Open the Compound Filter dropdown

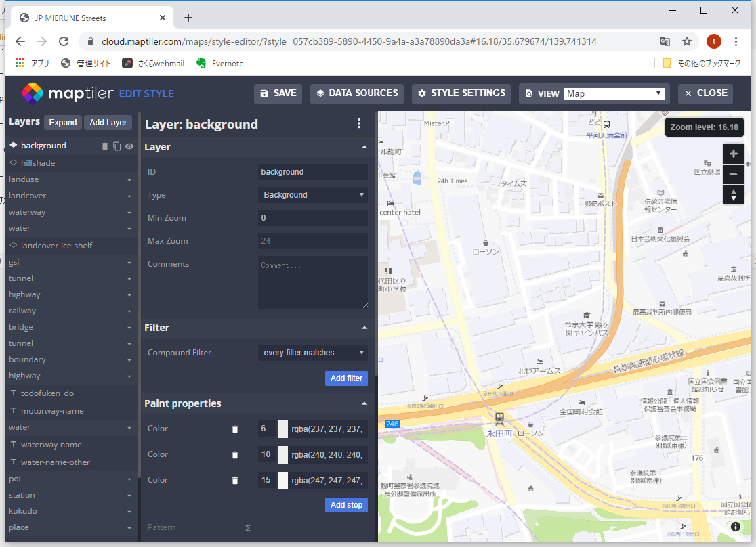pos(313,353)
